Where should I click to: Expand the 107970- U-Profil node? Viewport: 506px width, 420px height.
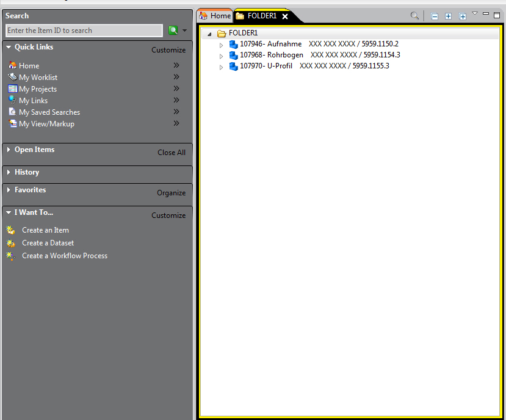(221, 68)
